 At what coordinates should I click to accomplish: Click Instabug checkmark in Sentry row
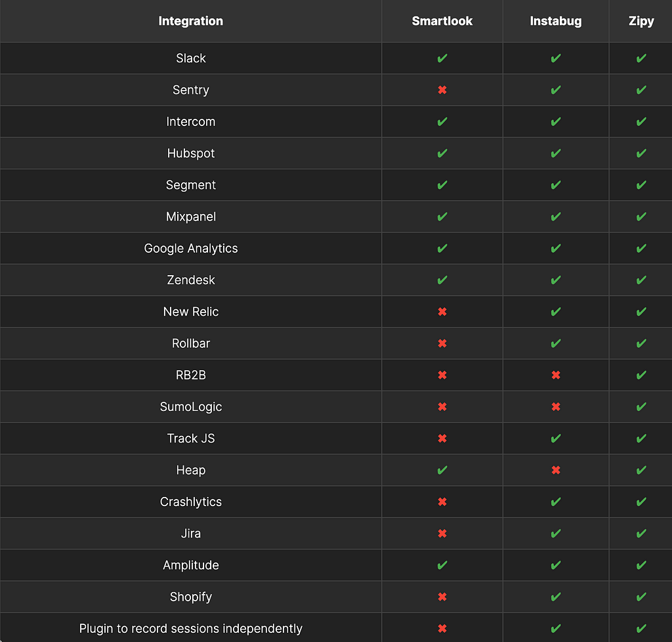coord(555,90)
